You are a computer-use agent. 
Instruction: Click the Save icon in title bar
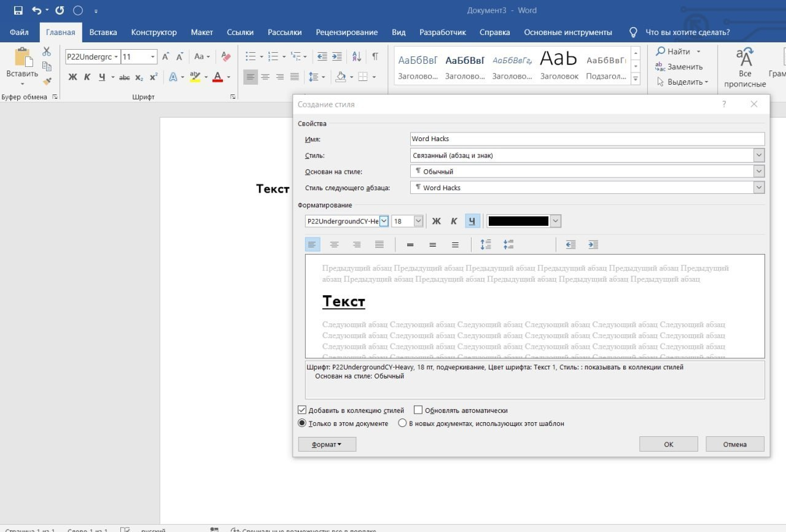[18, 10]
